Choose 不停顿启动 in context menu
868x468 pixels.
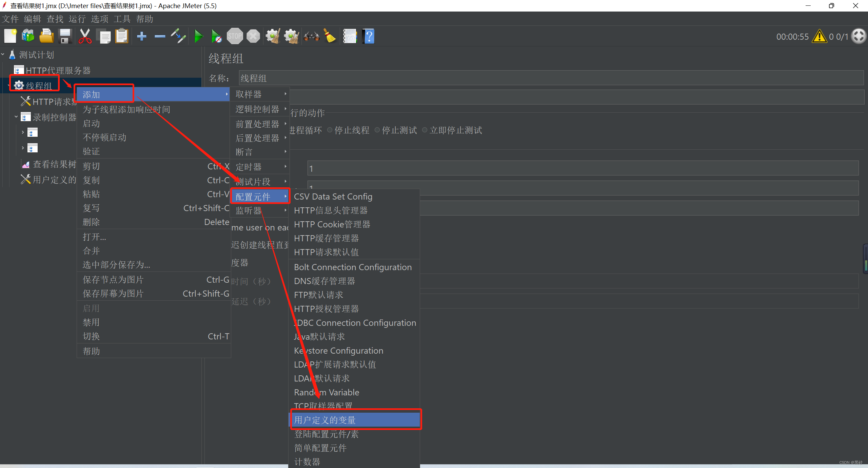pos(154,137)
